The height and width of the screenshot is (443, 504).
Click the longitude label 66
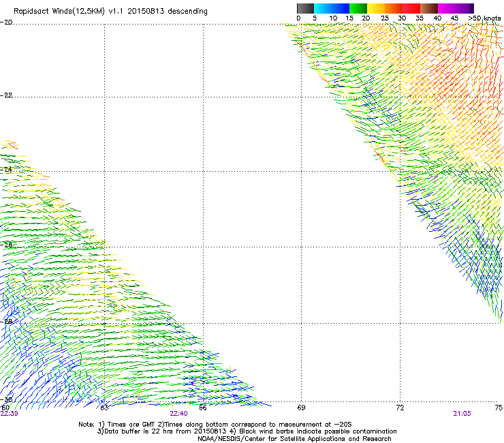(x=203, y=408)
